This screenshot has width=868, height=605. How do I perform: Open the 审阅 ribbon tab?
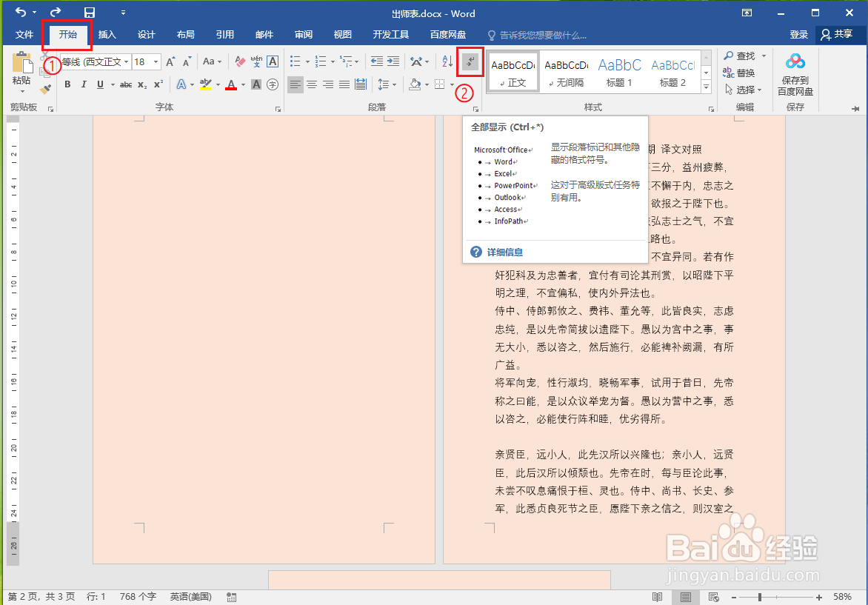[303, 34]
